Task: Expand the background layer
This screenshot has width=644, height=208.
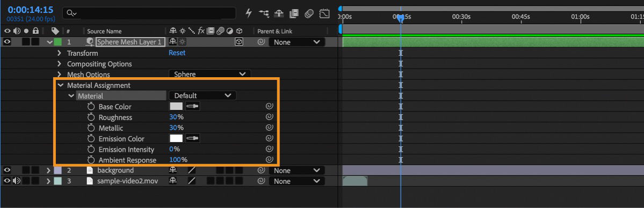Action: [x=48, y=170]
